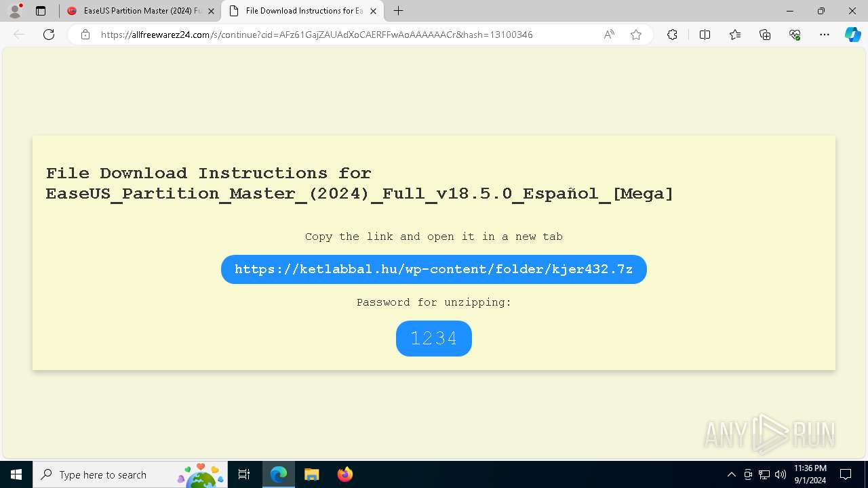This screenshot has height=488, width=868.
Task: Open Task View from taskbar
Action: (244, 474)
